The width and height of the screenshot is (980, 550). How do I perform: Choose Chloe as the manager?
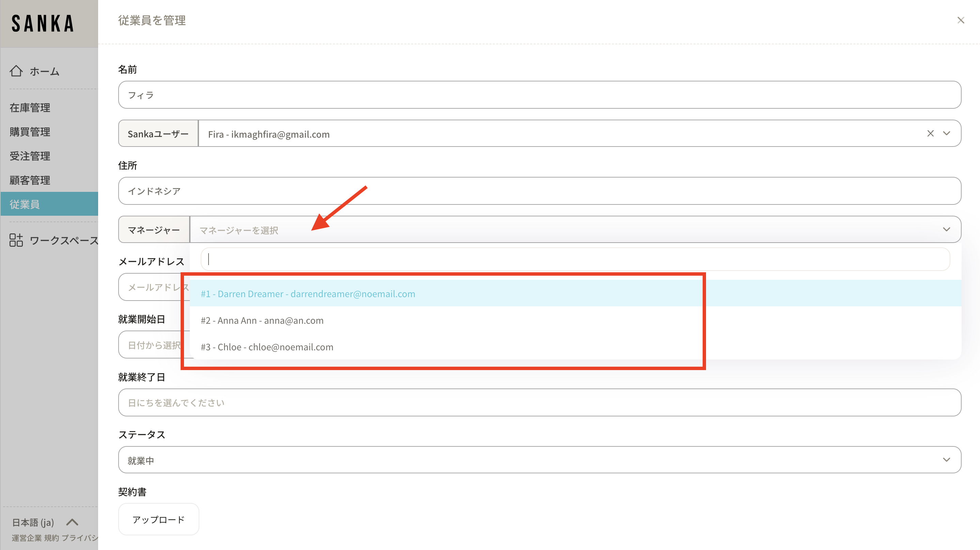(x=267, y=347)
